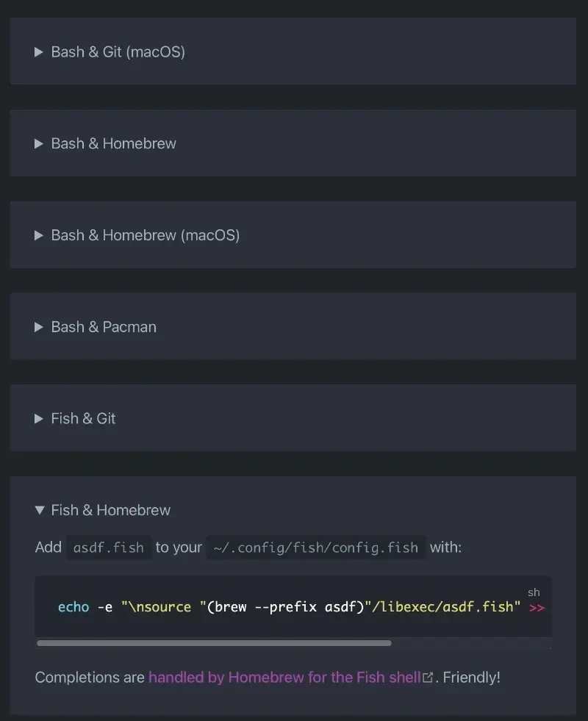Click the scrollbar track right of the thumb

[470, 643]
